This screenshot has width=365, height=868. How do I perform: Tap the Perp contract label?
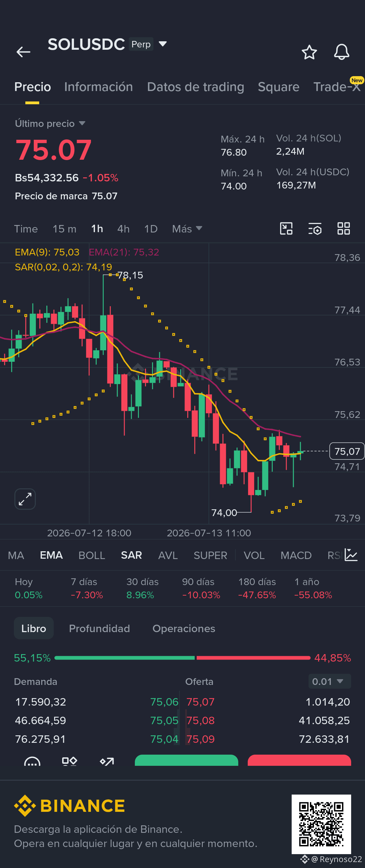tap(141, 44)
